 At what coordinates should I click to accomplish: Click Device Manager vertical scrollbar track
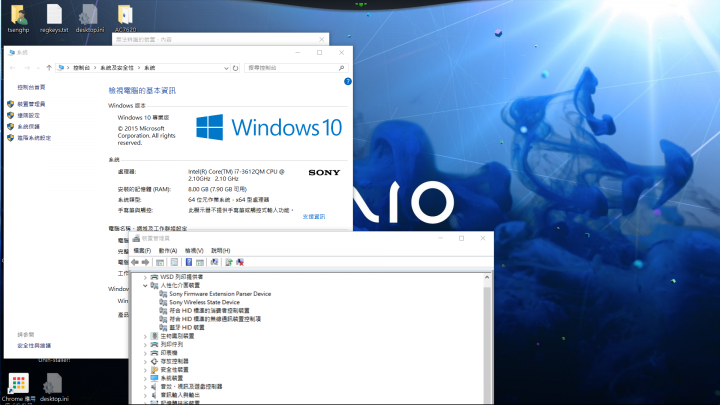487,344
